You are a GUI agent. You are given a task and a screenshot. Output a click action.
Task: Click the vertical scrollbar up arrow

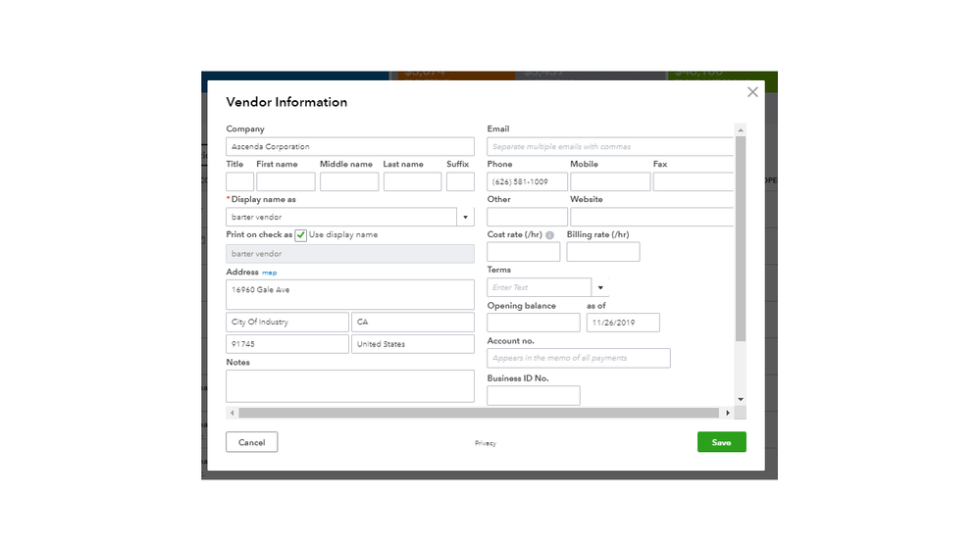pyautogui.click(x=741, y=130)
